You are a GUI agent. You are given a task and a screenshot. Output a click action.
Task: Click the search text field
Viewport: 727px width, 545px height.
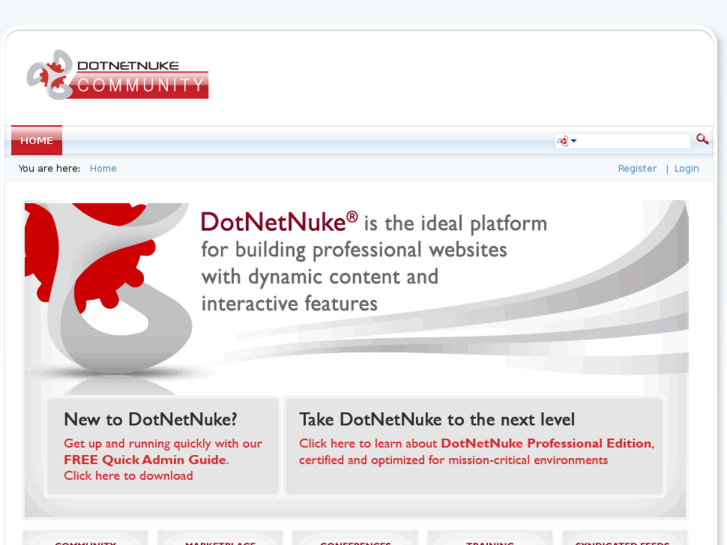[x=633, y=141]
